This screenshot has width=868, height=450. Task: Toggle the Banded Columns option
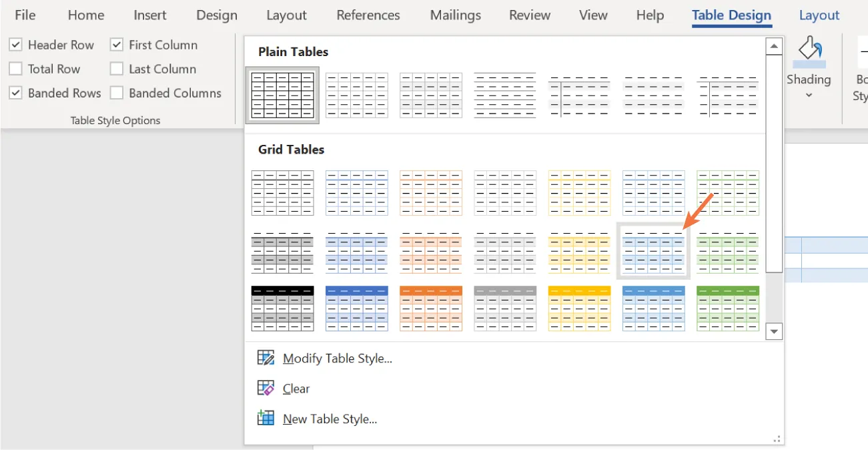pos(117,93)
